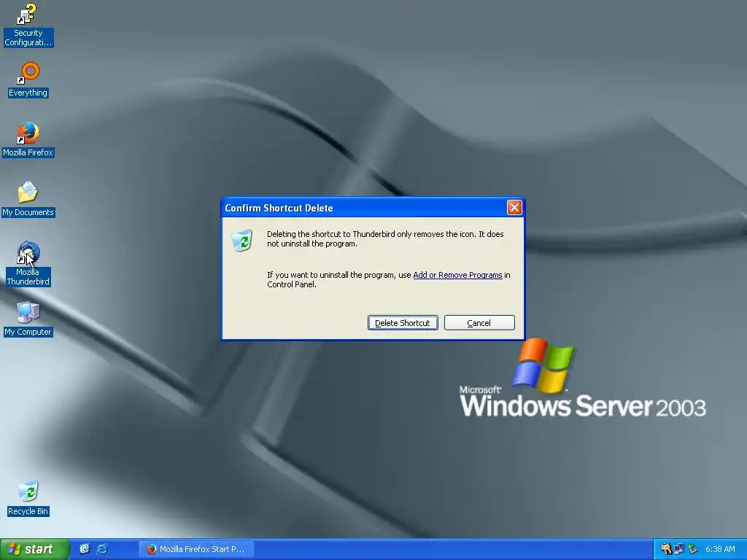Image resolution: width=747 pixels, height=560 pixels.
Task: Select the Mozilla Firefox desktop icon
Action: tap(28, 140)
